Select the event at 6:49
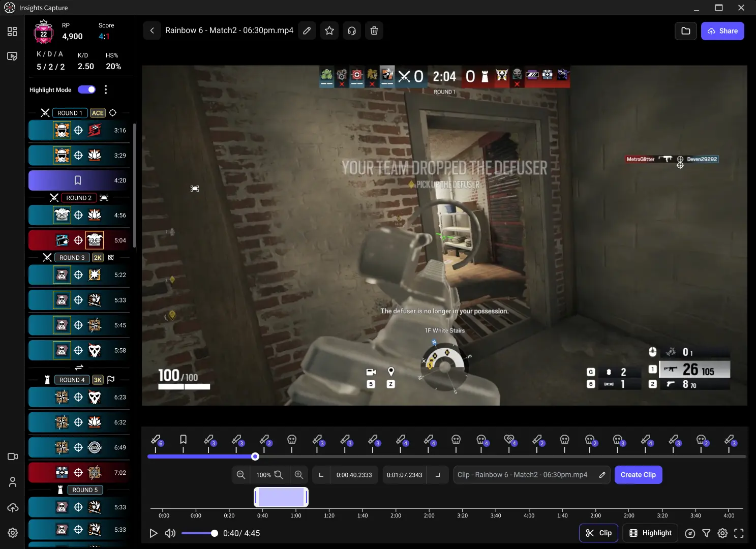This screenshot has height=549, width=756. [x=79, y=447]
